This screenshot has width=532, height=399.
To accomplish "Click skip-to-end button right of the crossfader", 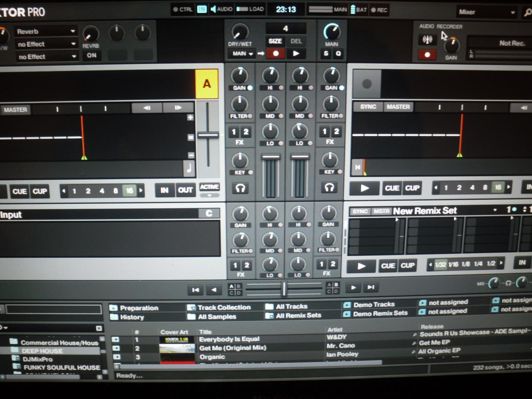I will tap(371, 287).
